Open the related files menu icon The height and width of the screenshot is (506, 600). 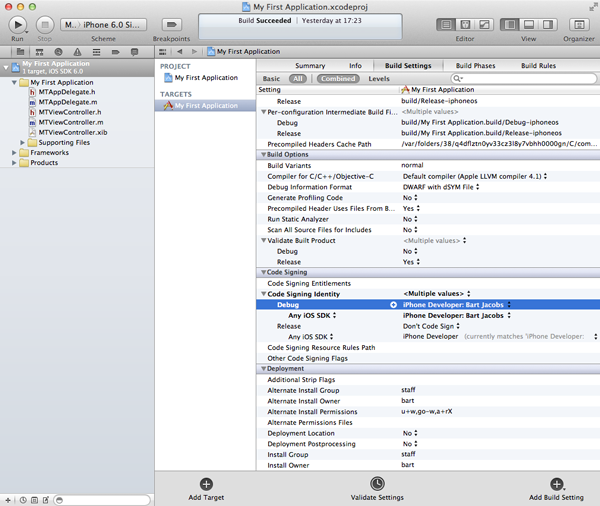pos(163,52)
